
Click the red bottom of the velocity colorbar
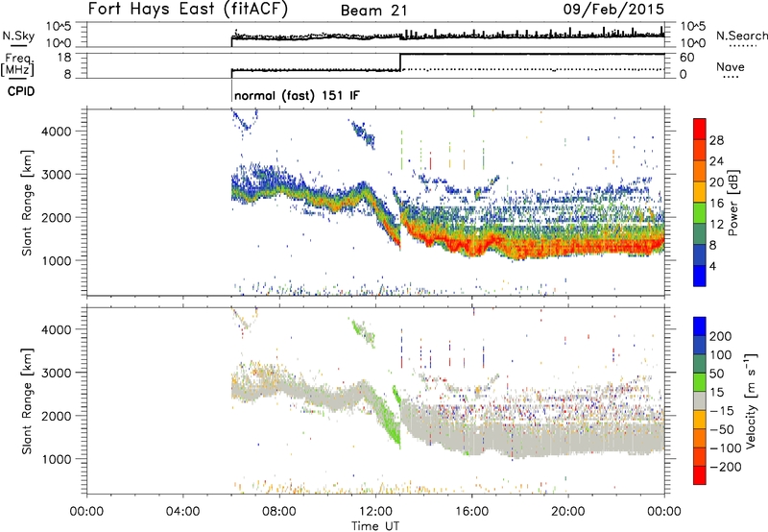point(700,475)
